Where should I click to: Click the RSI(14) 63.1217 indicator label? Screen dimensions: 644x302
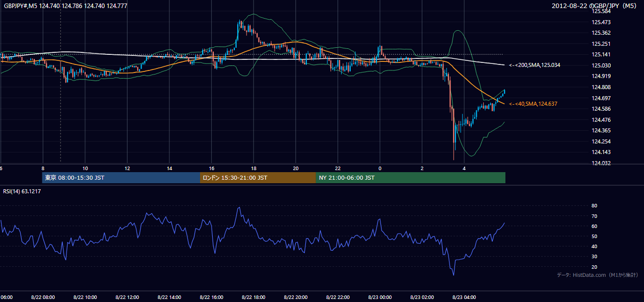22,191
